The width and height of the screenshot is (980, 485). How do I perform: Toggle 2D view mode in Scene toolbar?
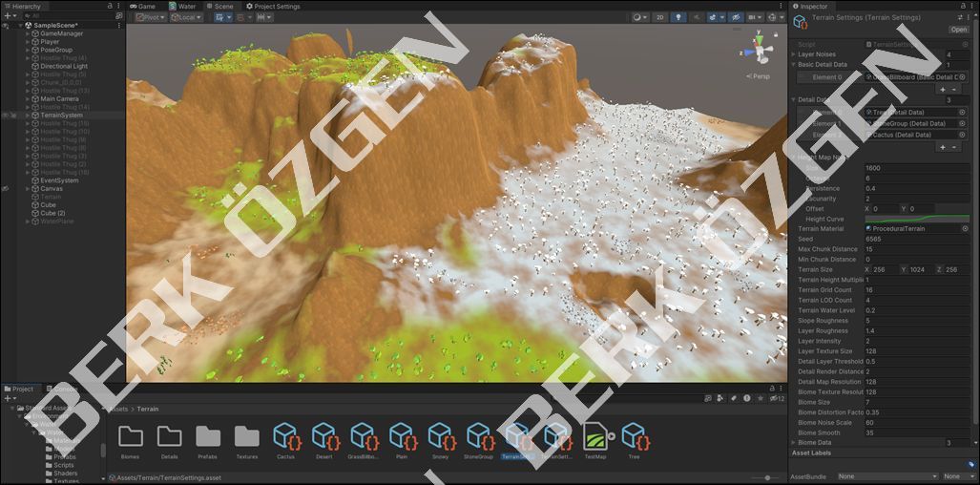pyautogui.click(x=659, y=17)
